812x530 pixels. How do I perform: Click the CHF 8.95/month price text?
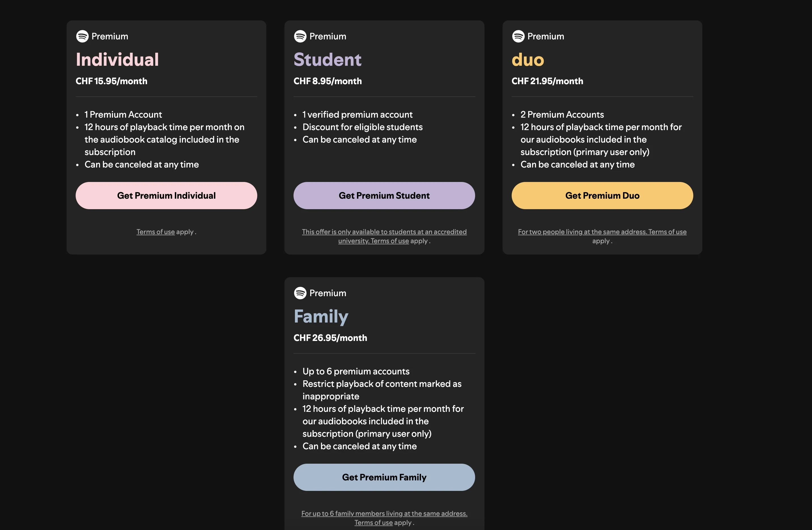pyautogui.click(x=327, y=81)
